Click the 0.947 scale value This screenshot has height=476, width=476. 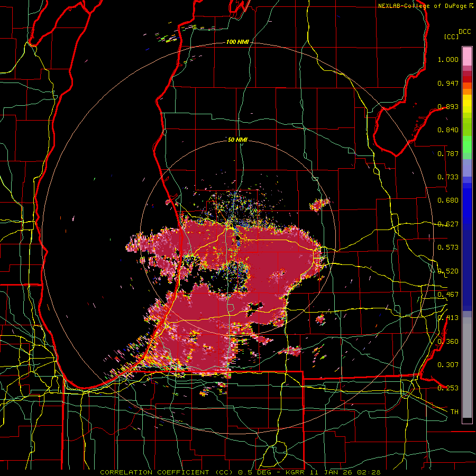click(x=448, y=83)
